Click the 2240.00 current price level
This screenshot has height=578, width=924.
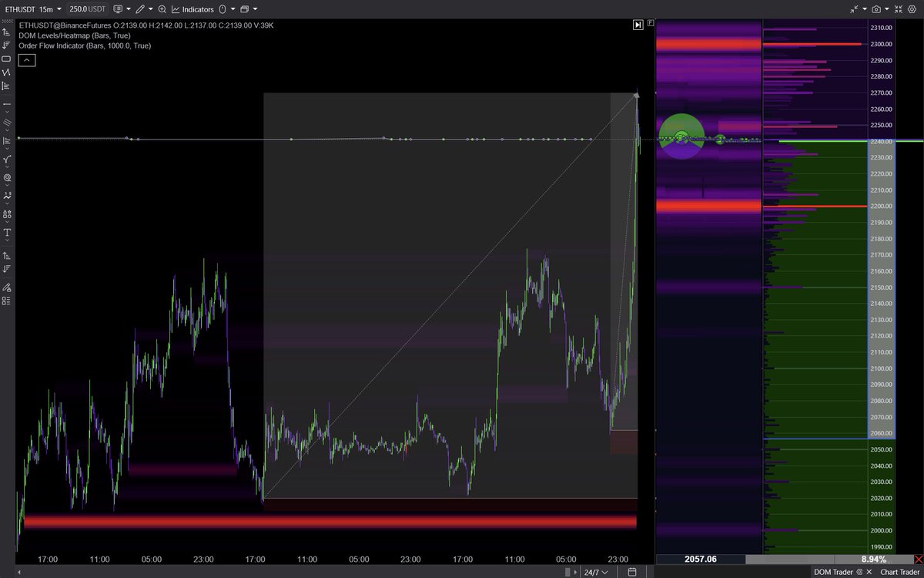click(x=881, y=141)
